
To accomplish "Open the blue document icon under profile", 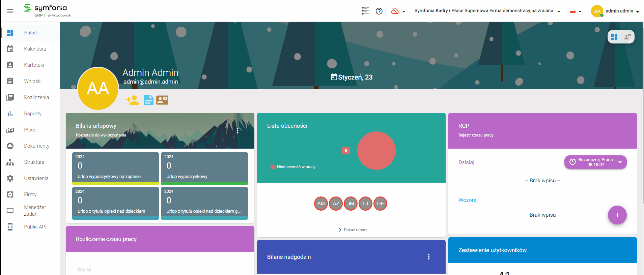I will coord(149,100).
